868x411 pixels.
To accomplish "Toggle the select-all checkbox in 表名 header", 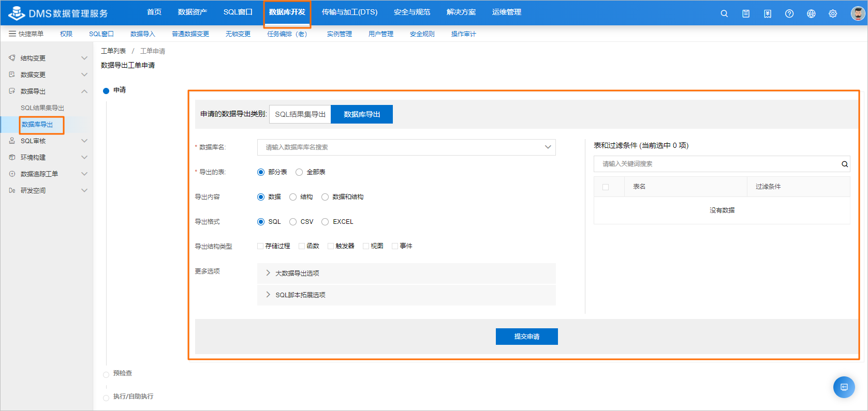I will tap(606, 187).
